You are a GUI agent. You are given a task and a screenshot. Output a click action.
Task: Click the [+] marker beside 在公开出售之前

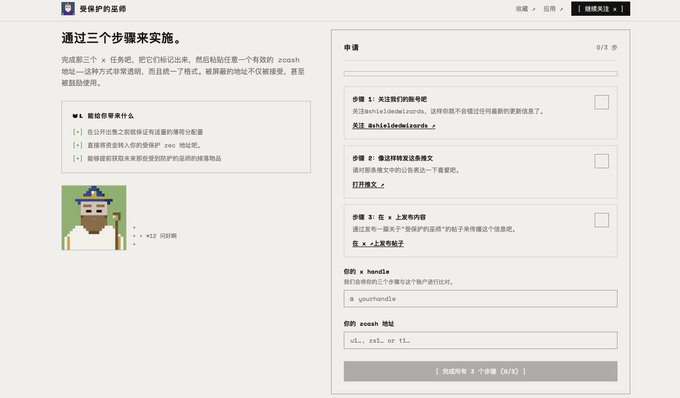click(x=78, y=132)
